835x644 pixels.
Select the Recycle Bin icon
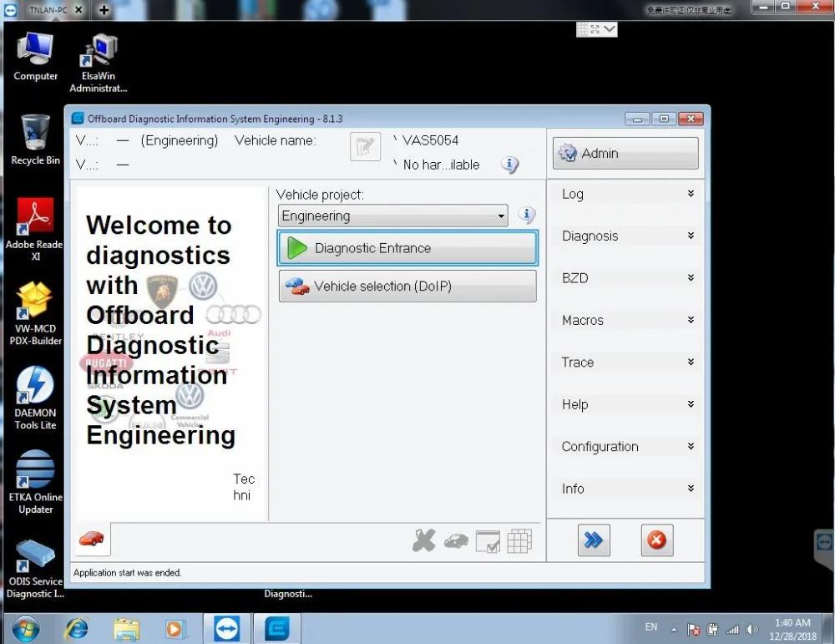[35, 139]
